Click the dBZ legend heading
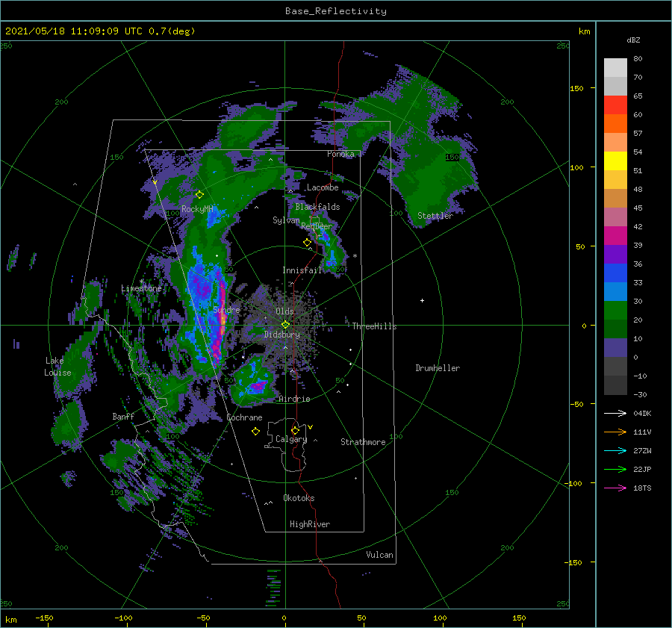 (633, 40)
